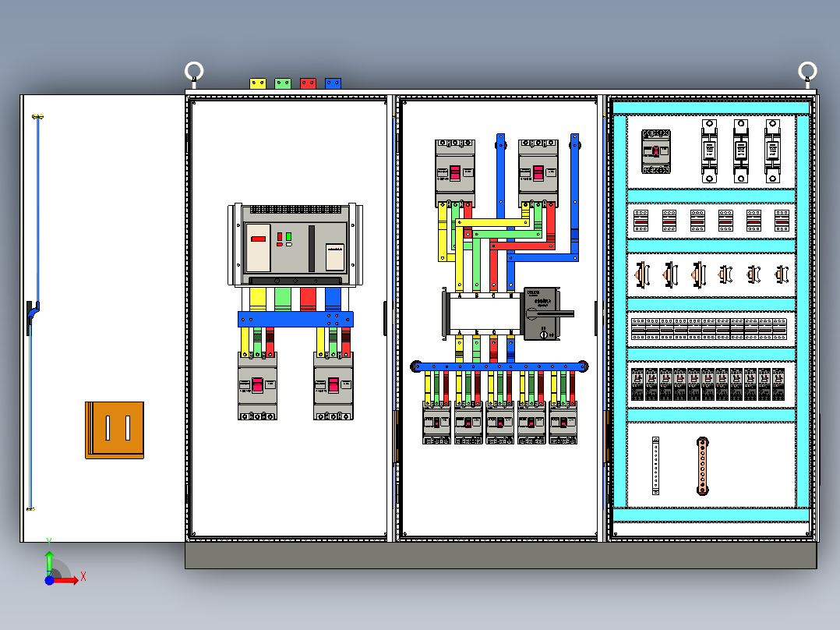Screen dimensions: 840x630
Task: Select the orange document pocket on the door
Action: 115,430
